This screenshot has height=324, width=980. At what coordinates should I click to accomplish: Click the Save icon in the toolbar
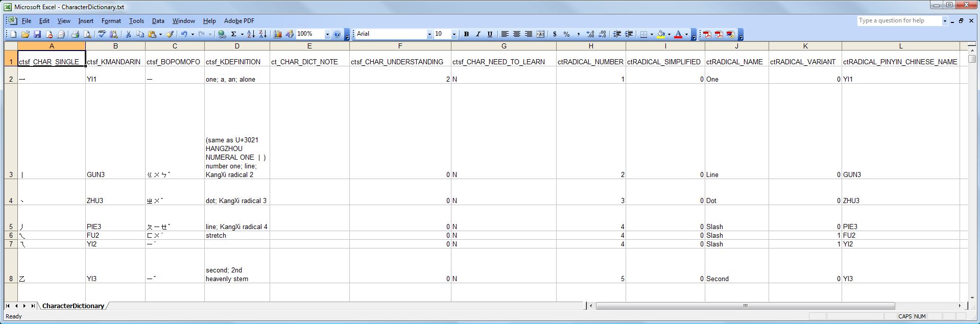[37, 34]
